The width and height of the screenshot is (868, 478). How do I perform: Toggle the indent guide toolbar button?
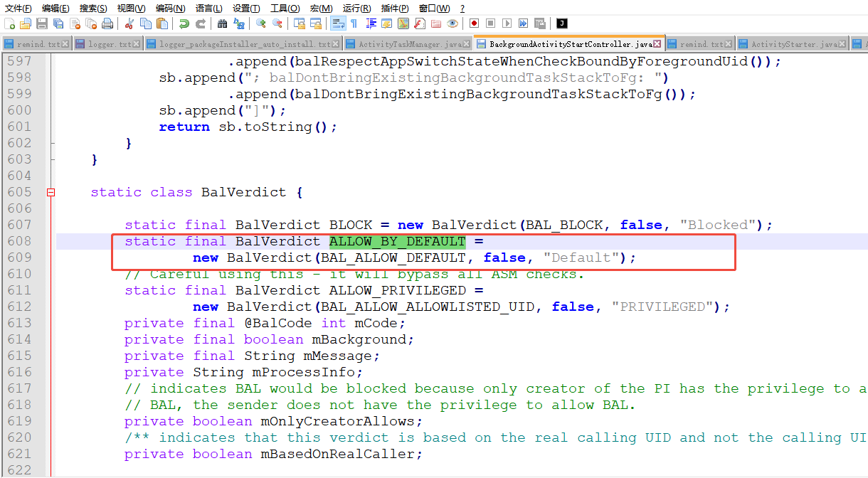[x=371, y=23]
